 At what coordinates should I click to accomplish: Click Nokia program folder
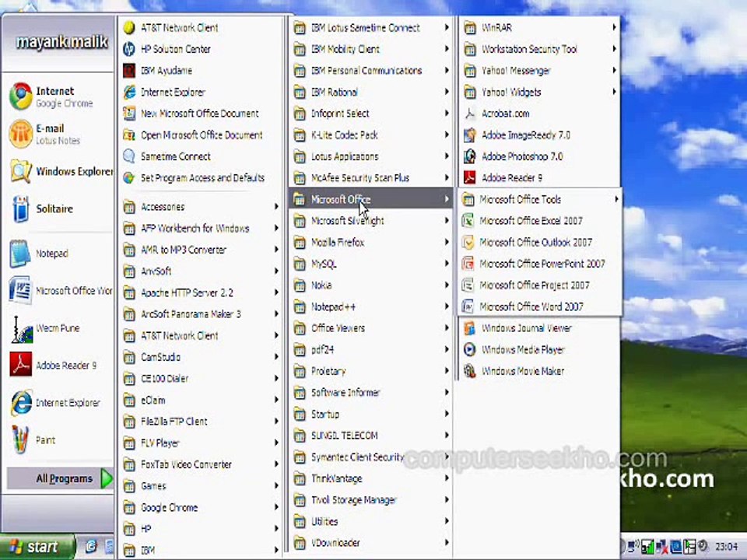[x=371, y=285]
